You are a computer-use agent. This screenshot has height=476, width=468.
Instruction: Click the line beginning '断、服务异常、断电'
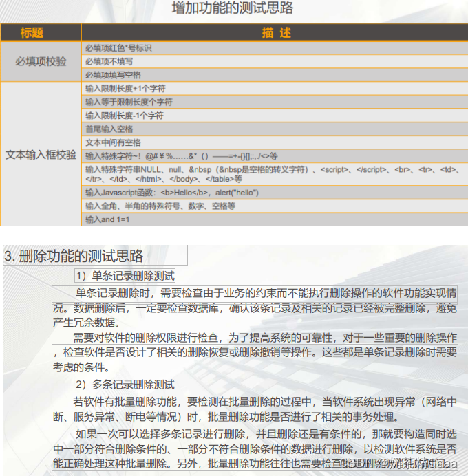[226, 417]
